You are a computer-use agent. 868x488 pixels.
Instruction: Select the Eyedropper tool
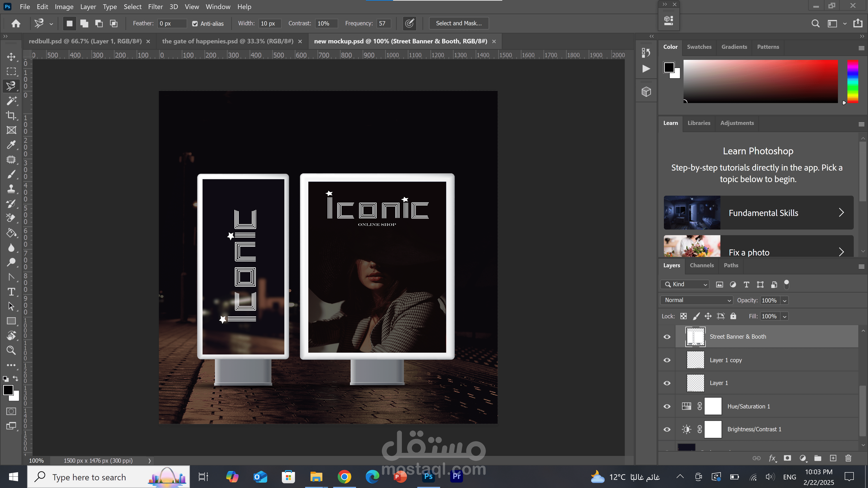tap(11, 145)
